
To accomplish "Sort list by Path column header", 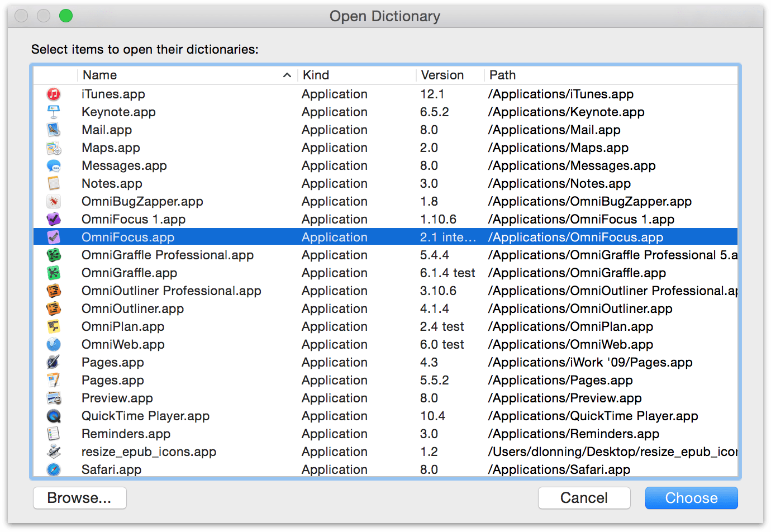I will (611, 75).
